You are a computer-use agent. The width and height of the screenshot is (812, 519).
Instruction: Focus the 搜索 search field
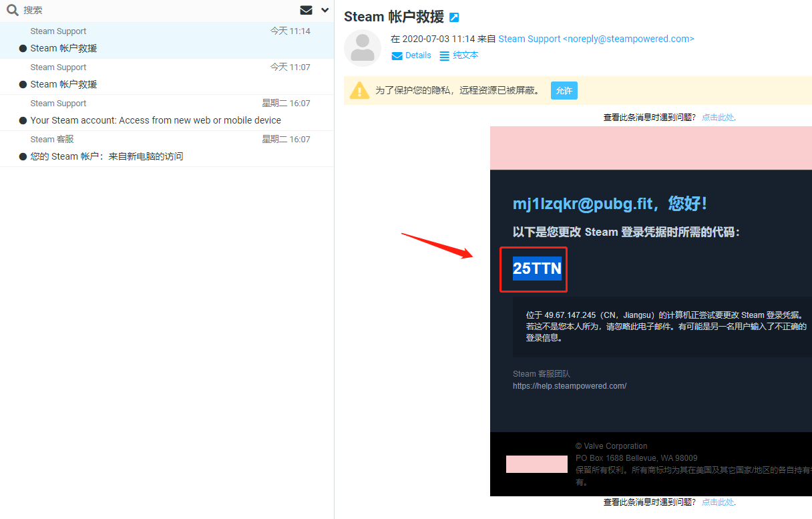tap(157, 10)
